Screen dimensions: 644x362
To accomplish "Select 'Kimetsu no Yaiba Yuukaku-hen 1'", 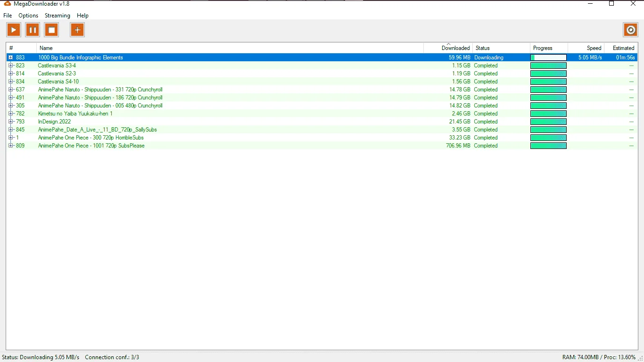I will pyautogui.click(x=75, y=114).
